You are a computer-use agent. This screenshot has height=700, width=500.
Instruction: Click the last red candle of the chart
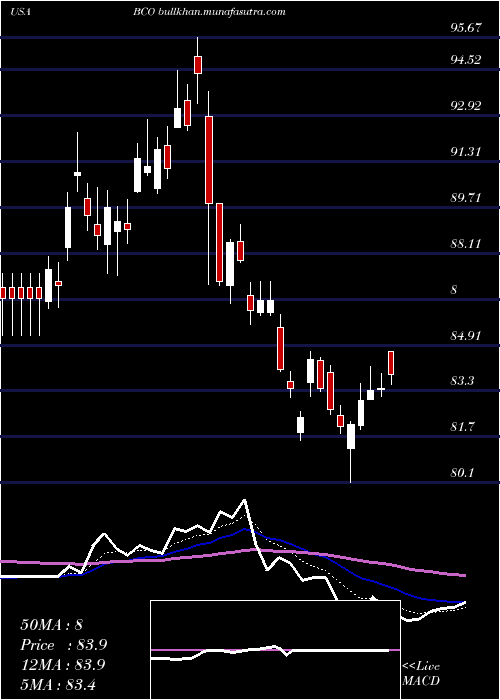(x=391, y=363)
